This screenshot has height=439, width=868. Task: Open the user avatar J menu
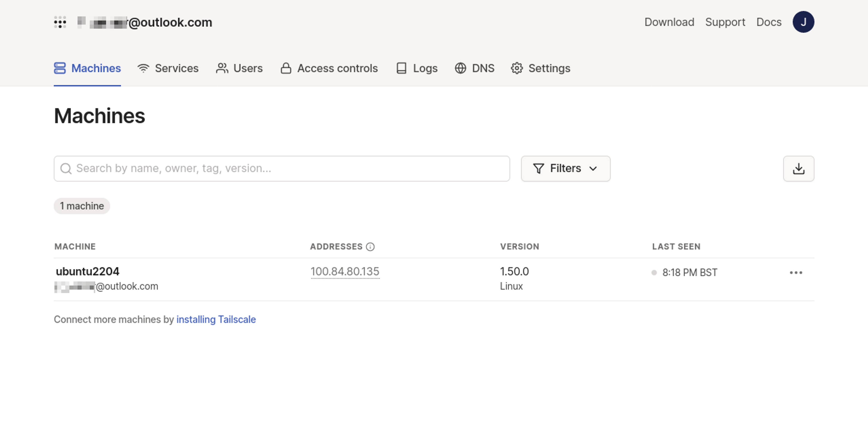pos(803,22)
